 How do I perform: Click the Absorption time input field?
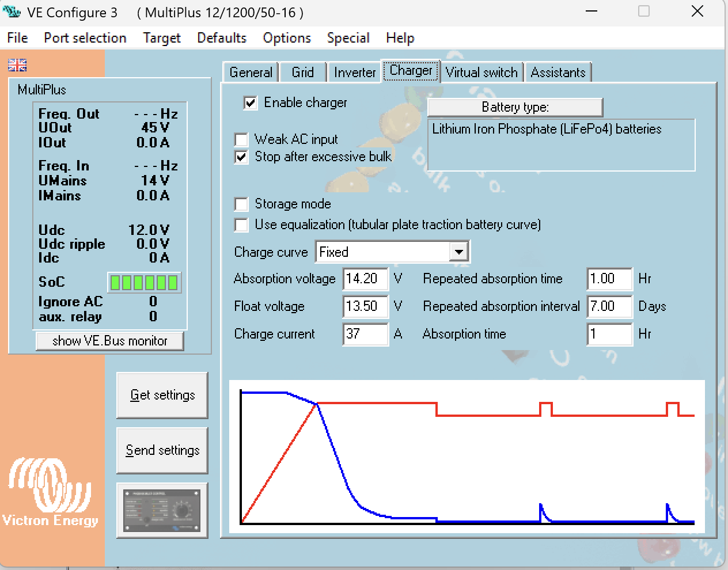pos(609,334)
